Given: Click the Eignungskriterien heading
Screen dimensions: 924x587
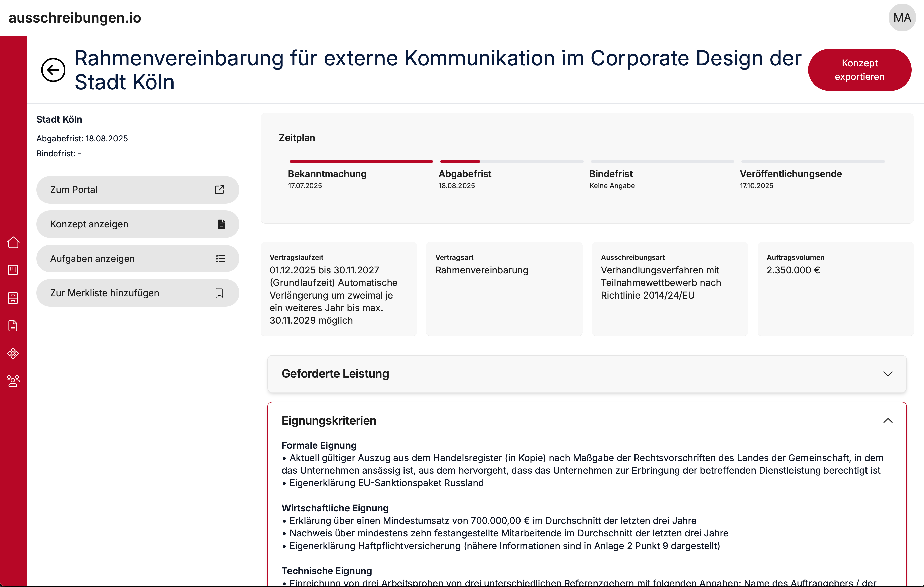Looking at the screenshot, I should 329,421.
